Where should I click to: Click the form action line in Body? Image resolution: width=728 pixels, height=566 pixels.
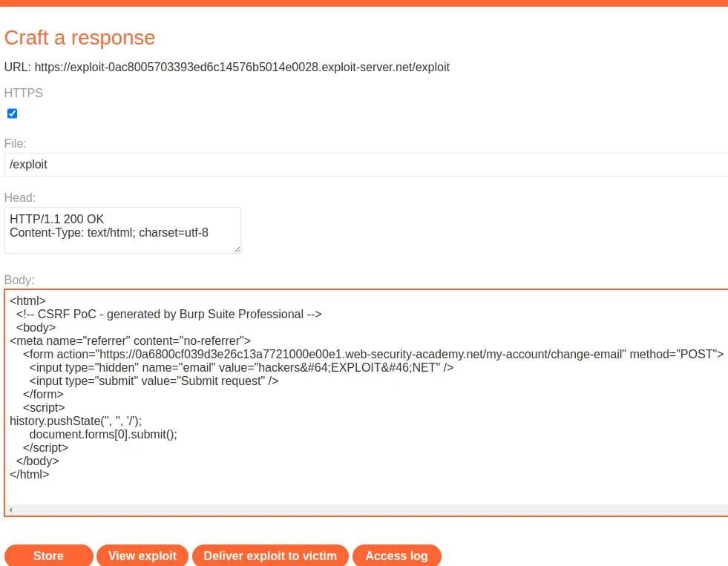coord(373,355)
